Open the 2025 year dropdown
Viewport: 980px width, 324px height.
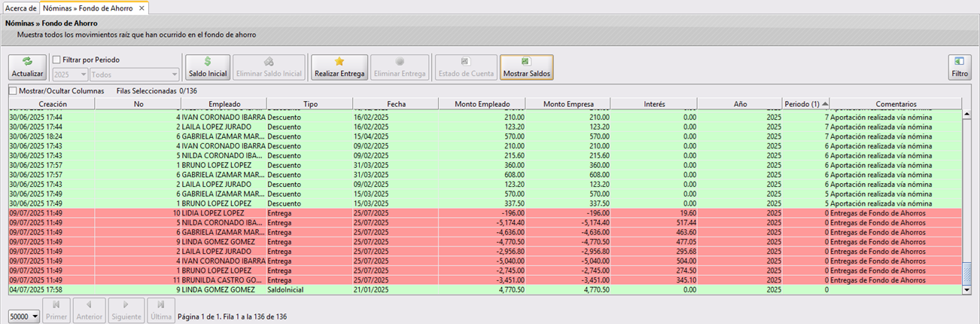[70, 74]
